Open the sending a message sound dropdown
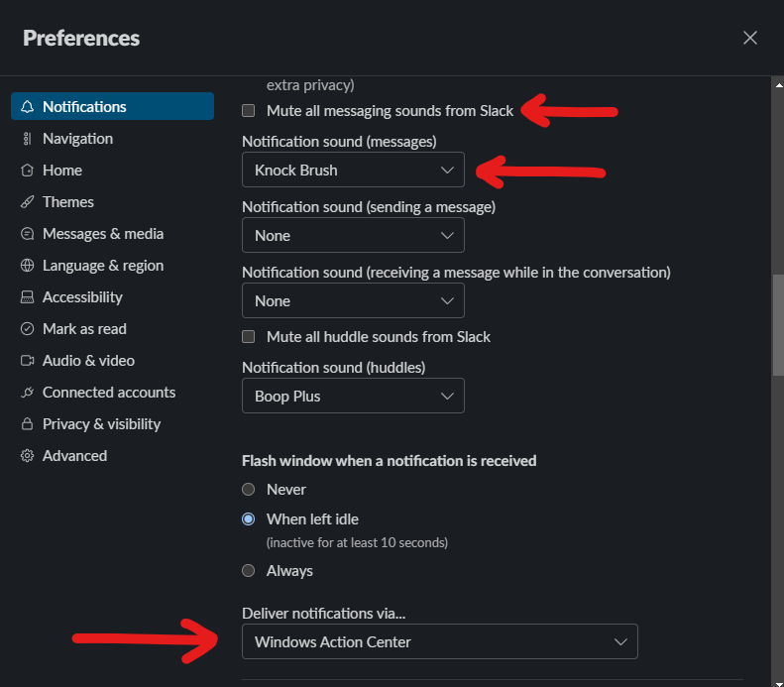The height and width of the screenshot is (687, 784). [x=353, y=235]
